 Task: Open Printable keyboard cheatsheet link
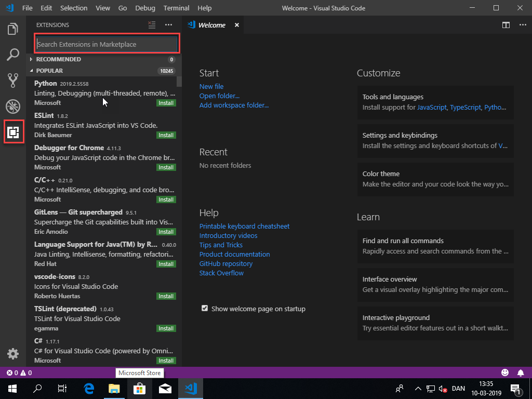[x=244, y=227]
